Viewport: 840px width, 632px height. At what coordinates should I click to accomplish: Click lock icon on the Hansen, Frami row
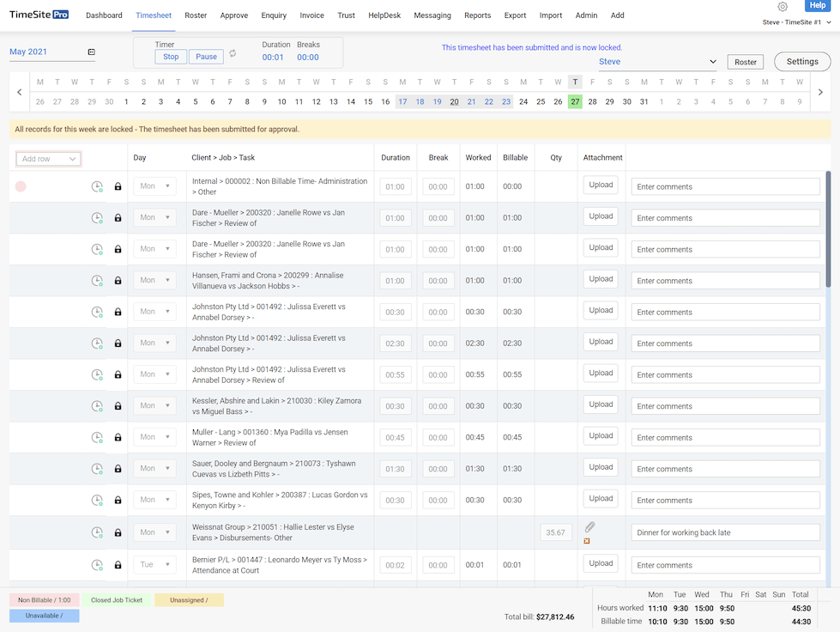(118, 280)
